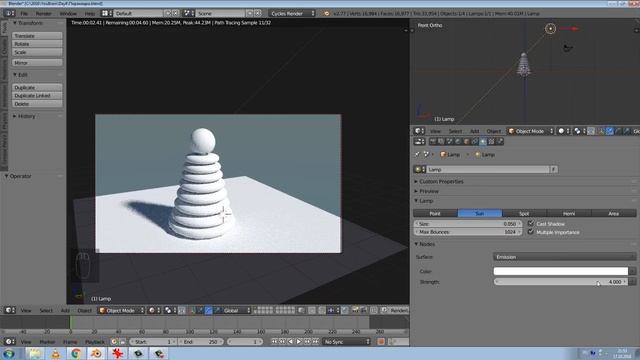The image size is (640, 360).
Task: Open the Lamp Data tab in Properties
Action: point(483,142)
